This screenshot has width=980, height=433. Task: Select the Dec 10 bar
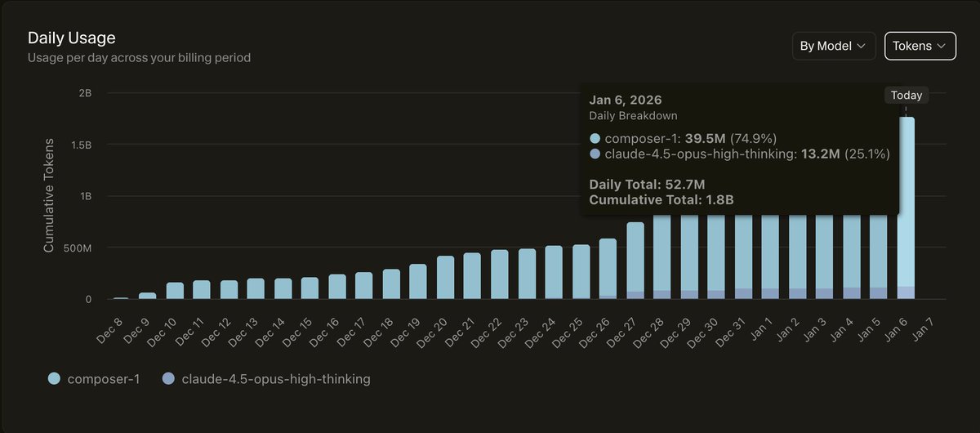[175, 291]
